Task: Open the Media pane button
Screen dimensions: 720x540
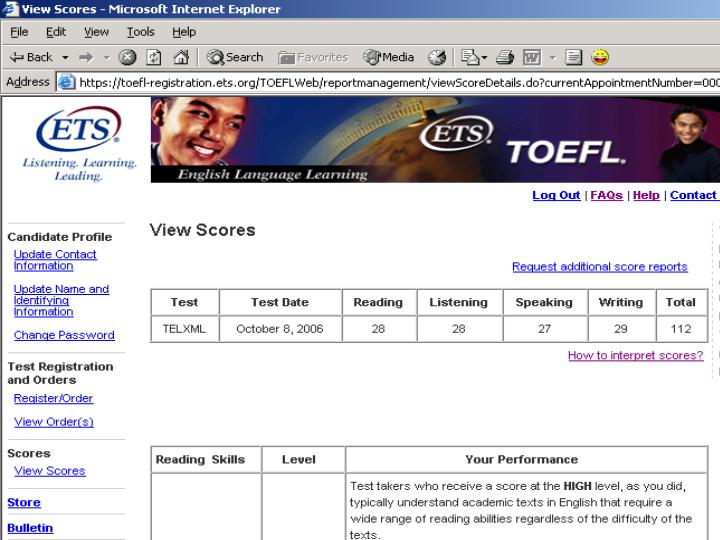Action: (388, 57)
